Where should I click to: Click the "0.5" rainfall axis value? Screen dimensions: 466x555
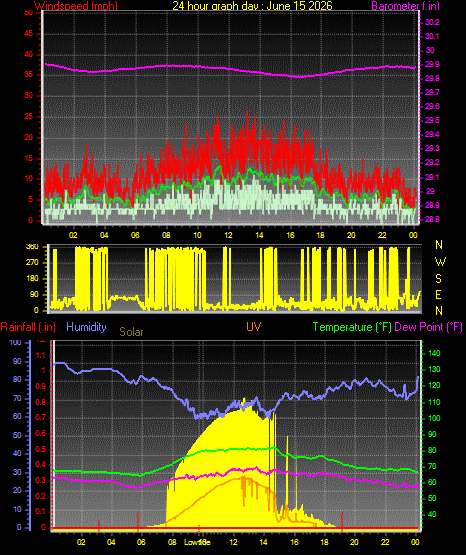pyautogui.click(x=41, y=449)
